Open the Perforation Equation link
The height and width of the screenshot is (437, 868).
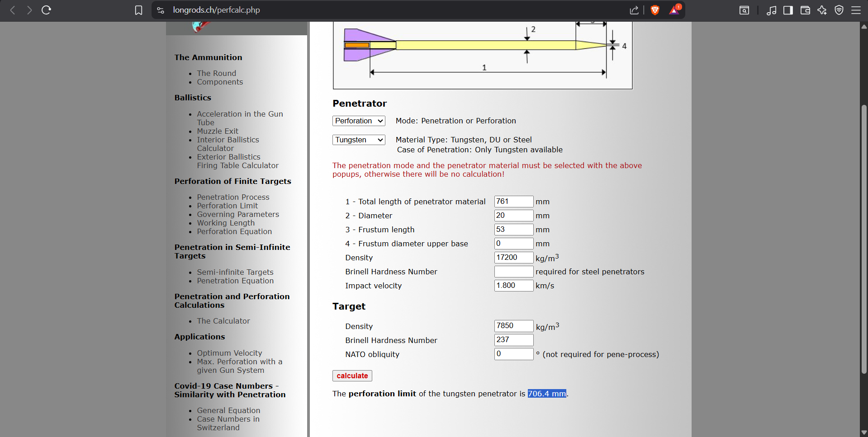[234, 231]
